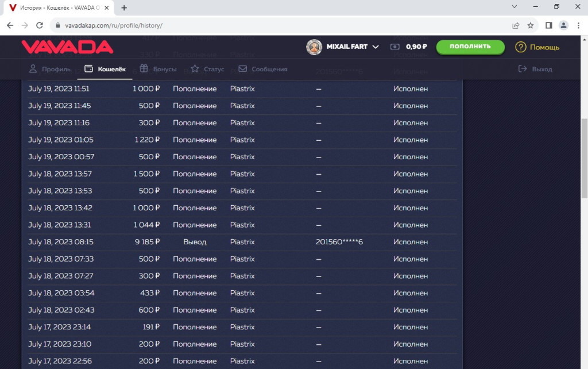
Task: Click the Выход logout link
Action: point(535,69)
